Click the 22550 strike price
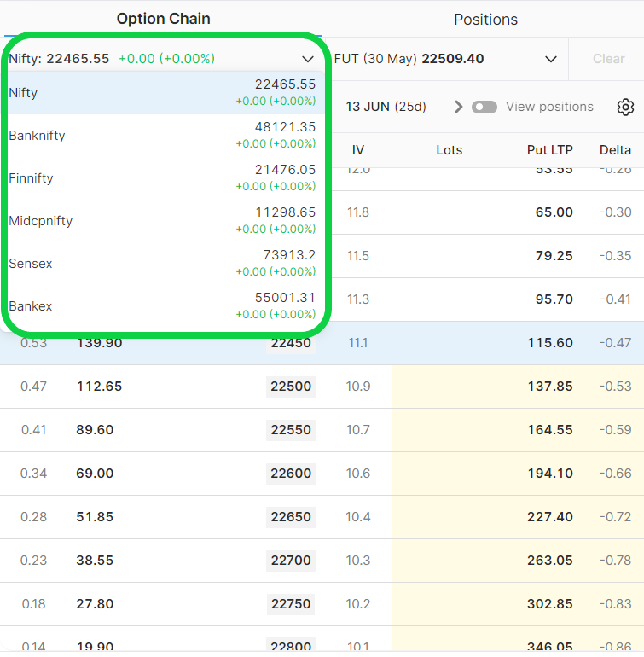The height and width of the screenshot is (657, 644). point(291,430)
